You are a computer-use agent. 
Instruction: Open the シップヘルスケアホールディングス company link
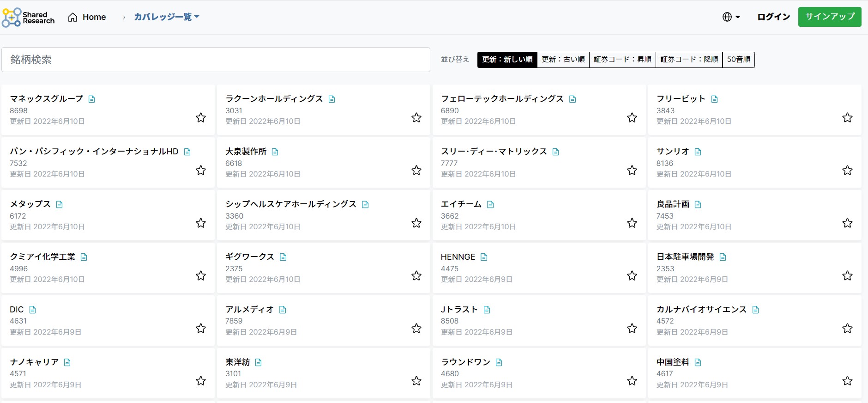[291, 204]
